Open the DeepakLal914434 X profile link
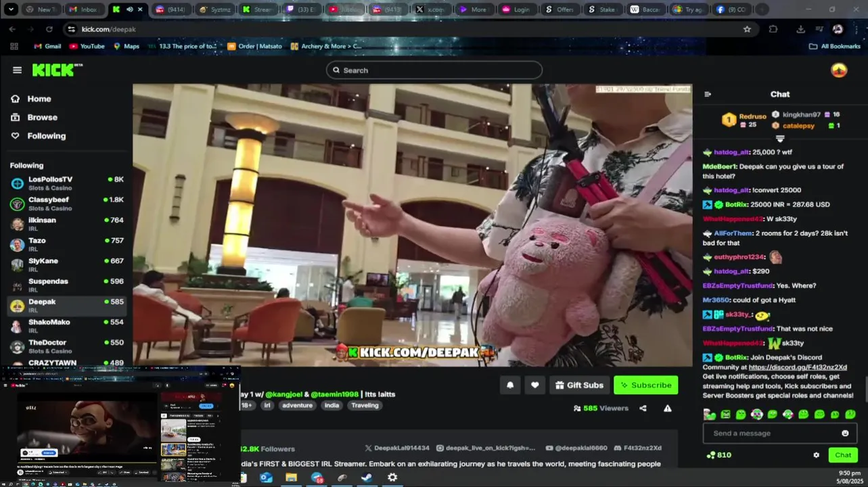 (397, 448)
